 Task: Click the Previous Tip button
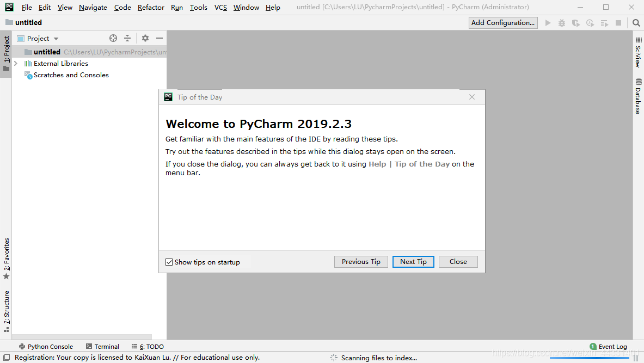(x=361, y=262)
